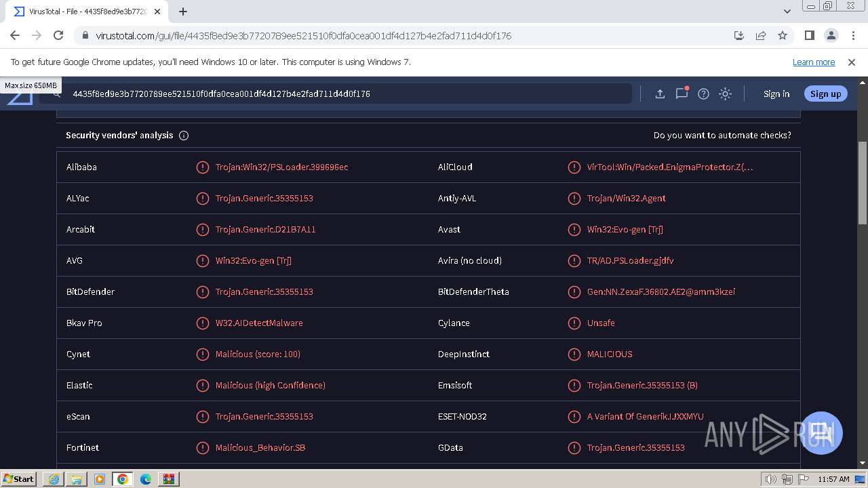Click the alert icon in the Cynet row
The height and width of the screenshot is (488, 868).
(202, 354)
